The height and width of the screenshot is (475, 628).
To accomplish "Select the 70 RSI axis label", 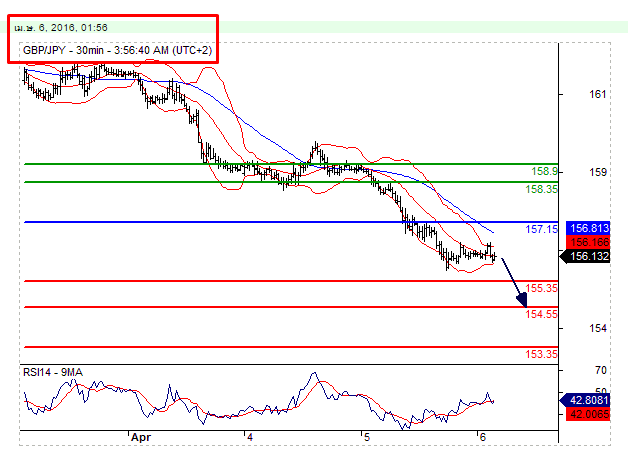I will coord(601,370).
